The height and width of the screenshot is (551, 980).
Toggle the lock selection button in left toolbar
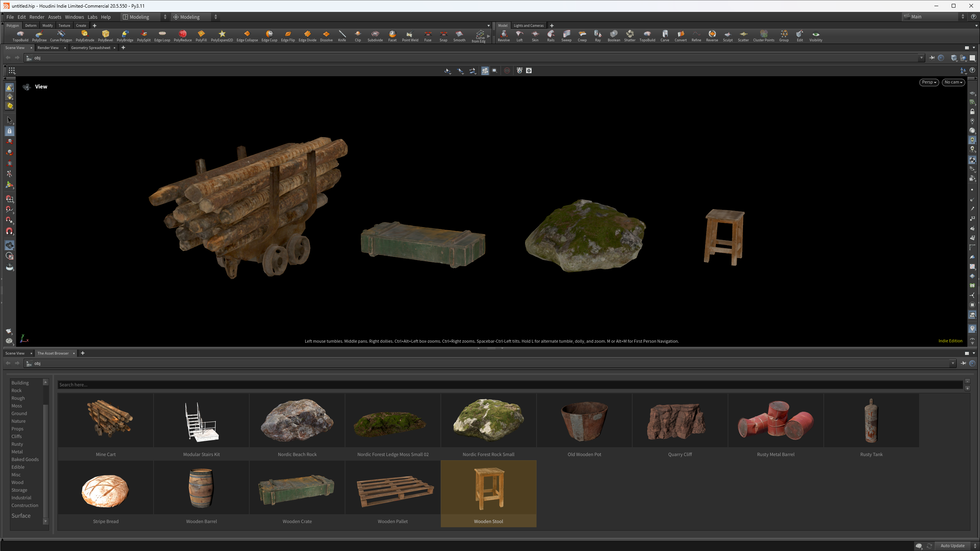coord(10,131)
